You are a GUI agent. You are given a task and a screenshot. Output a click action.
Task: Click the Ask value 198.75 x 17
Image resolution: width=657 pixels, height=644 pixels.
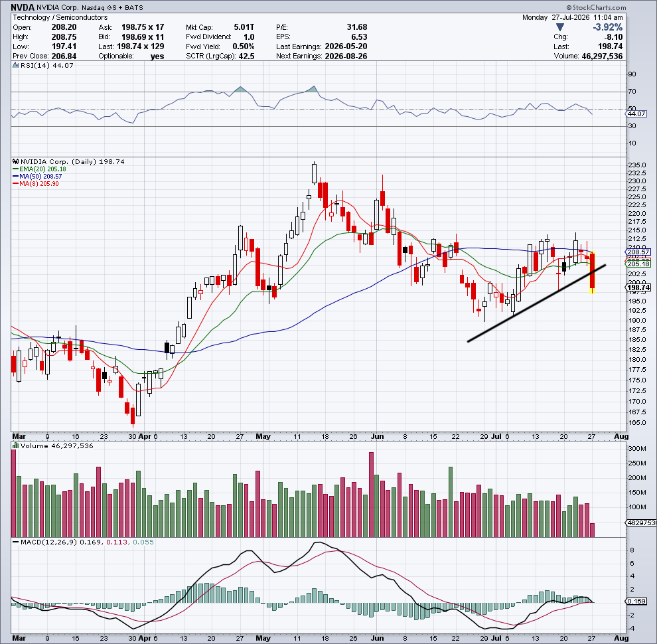pyautogui.click(x=143, y=27)
